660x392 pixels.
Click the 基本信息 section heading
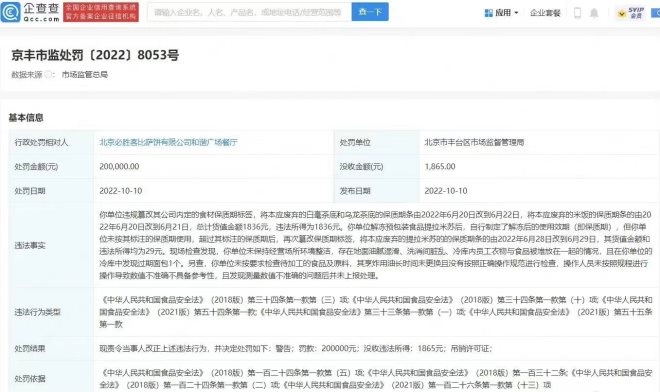[x=26, y=117]
